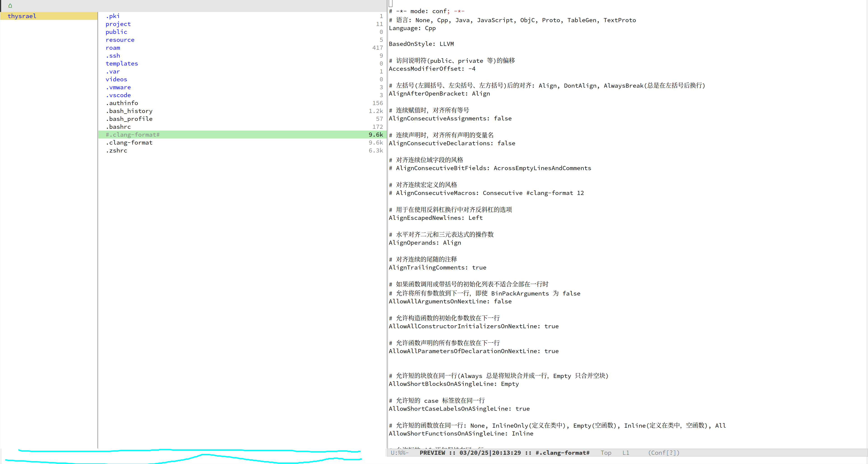Image resolution: width=868 pixels, height=464 pixels.
Task: Click the U:%%- status flags in mode line
Action: pos(399,453)
